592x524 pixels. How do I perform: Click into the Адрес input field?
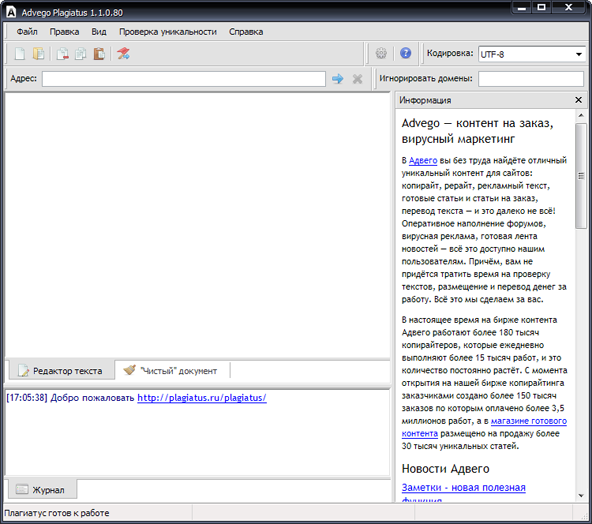(x=184, y=79)
